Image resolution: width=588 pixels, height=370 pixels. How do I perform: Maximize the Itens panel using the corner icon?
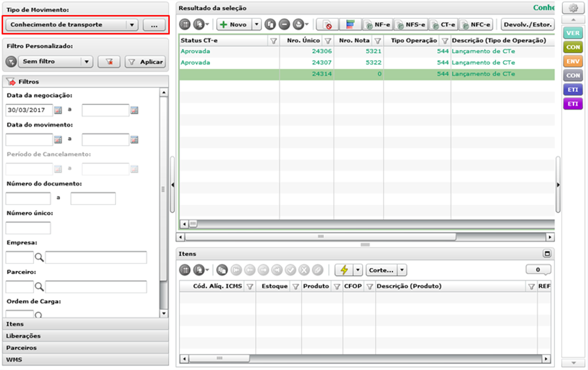(x=547, y=254)
